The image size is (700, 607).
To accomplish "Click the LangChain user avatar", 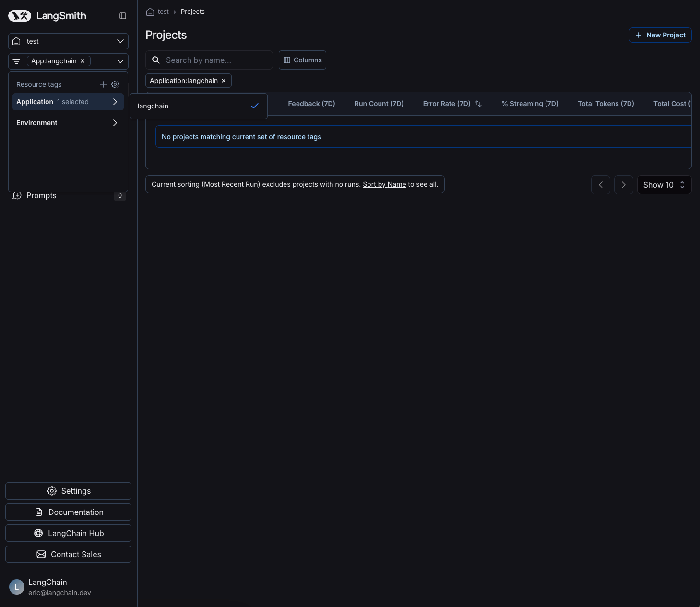I will click(x=17, y=587).
